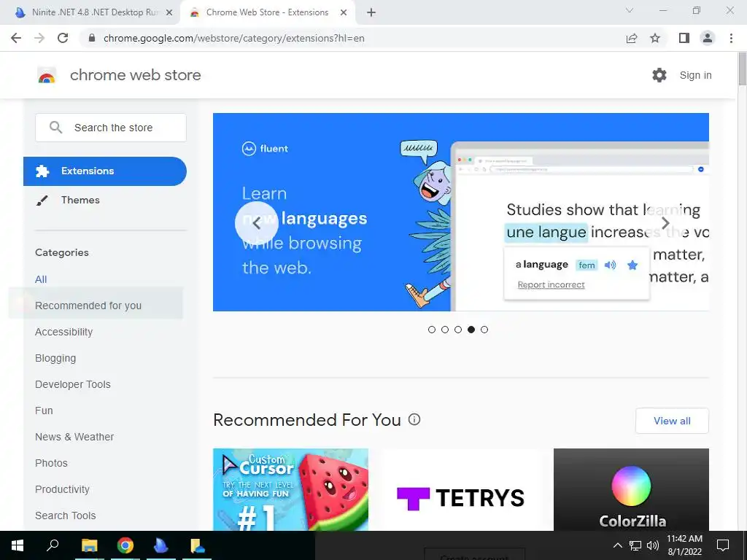Click the Search the store field
The width and height of the screenshot is (747, 560).
111,128
